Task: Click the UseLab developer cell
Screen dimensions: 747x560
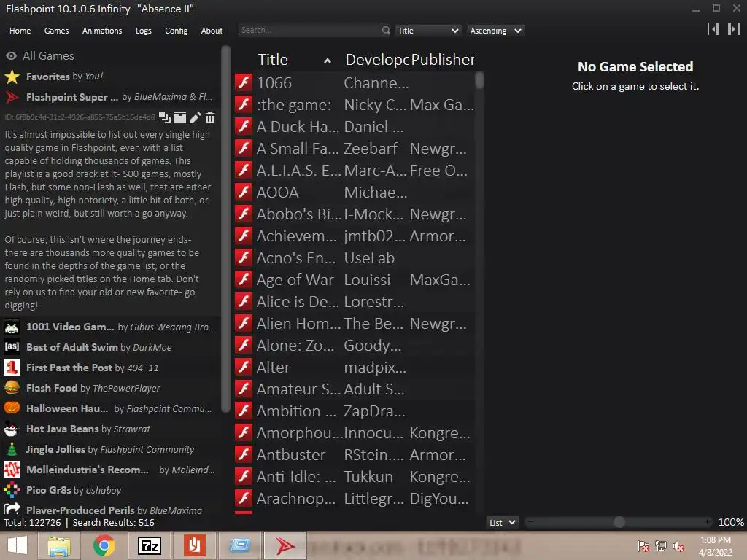Action: click(369, 258)
